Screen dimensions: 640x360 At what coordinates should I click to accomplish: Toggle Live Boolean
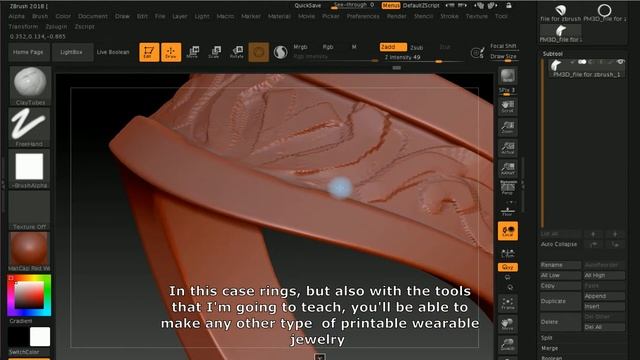[113, 52]
